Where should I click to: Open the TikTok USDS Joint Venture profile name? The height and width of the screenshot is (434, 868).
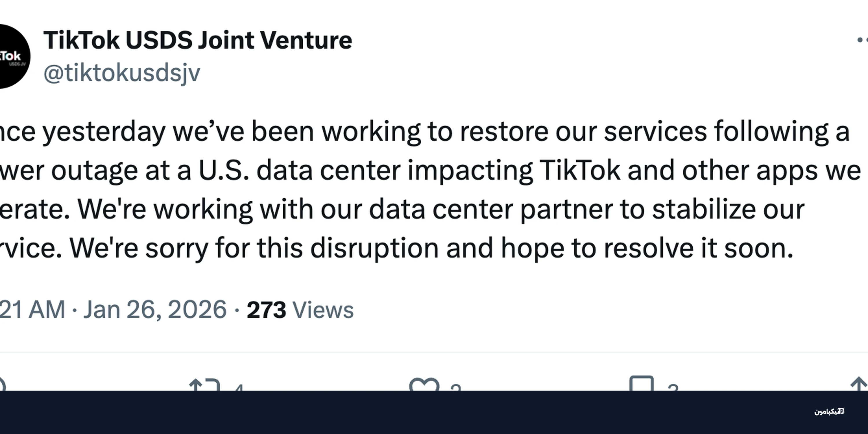(197, 41)
